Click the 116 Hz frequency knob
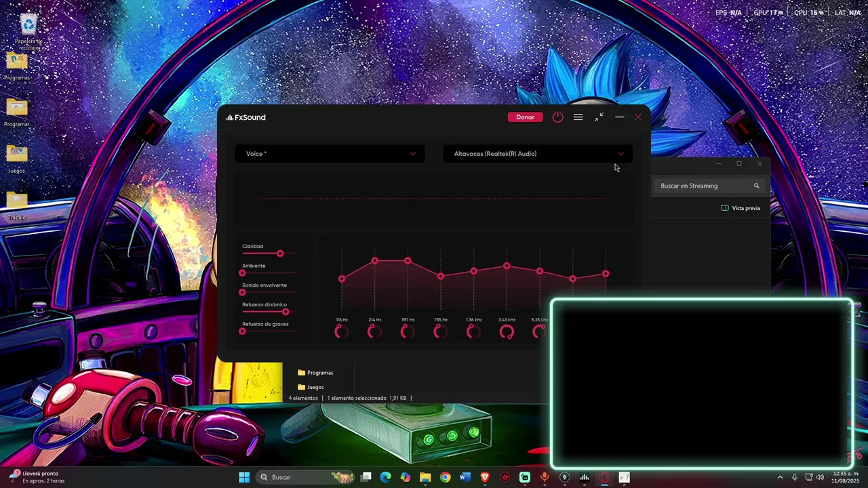The height and width of the screenshot is (488, 868). [341, 331]
